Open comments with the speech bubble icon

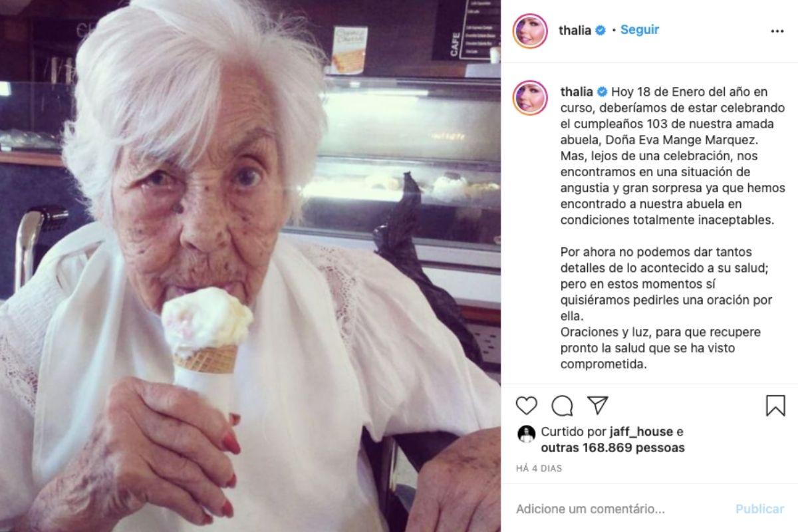tap(562, 405)
